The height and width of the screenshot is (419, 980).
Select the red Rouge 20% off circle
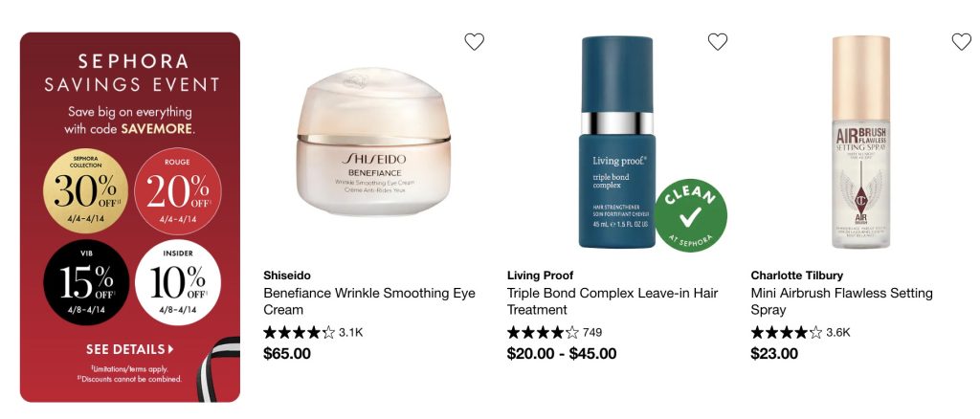pyautogui.click(x=177, y=189)
